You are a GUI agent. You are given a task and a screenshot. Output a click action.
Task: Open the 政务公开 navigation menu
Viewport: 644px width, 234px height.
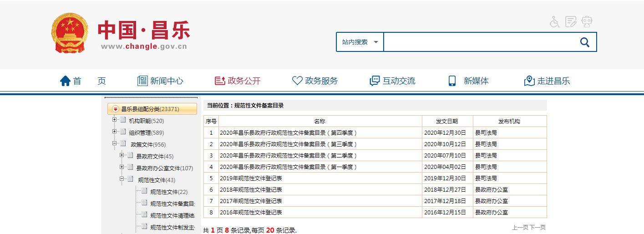238,81
